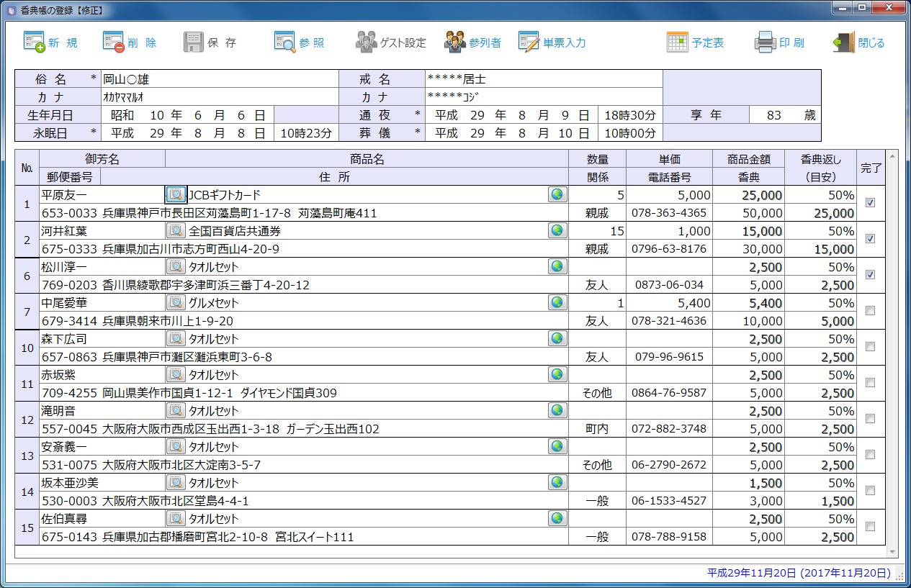
Task: Open 単票入力 single form entry
Action: click(552, 42)
